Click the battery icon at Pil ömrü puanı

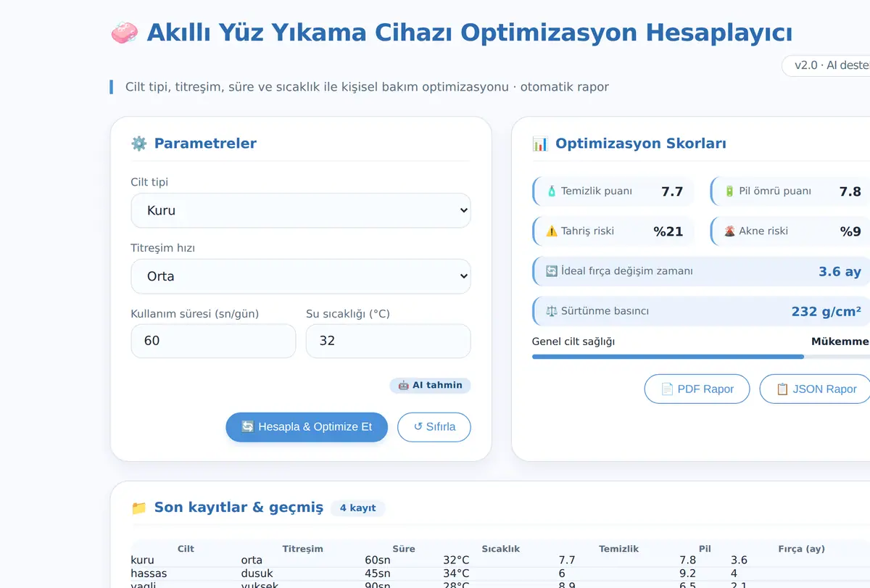click(x=729, y=191)
